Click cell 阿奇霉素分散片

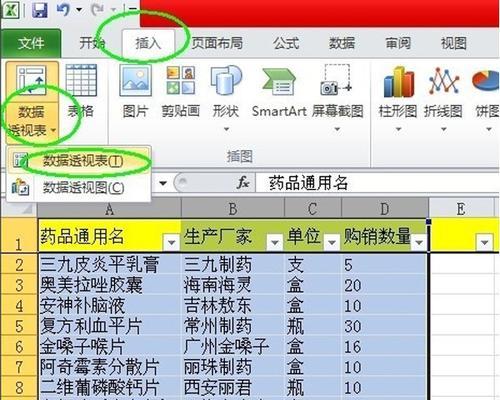(x=109, y=367)
